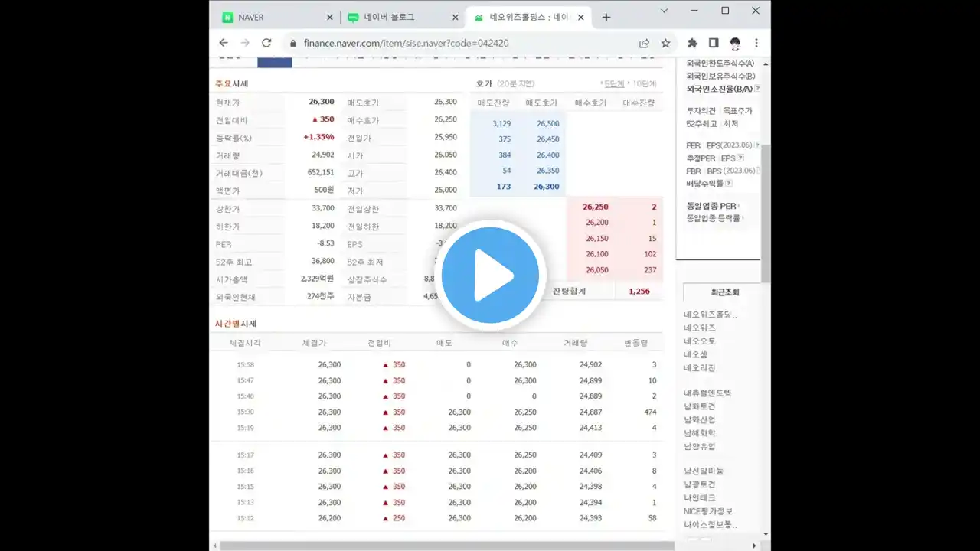Toggle the Chrome side panel icon
The width and height of the screenshot is (980, 551).
[714, 43]
